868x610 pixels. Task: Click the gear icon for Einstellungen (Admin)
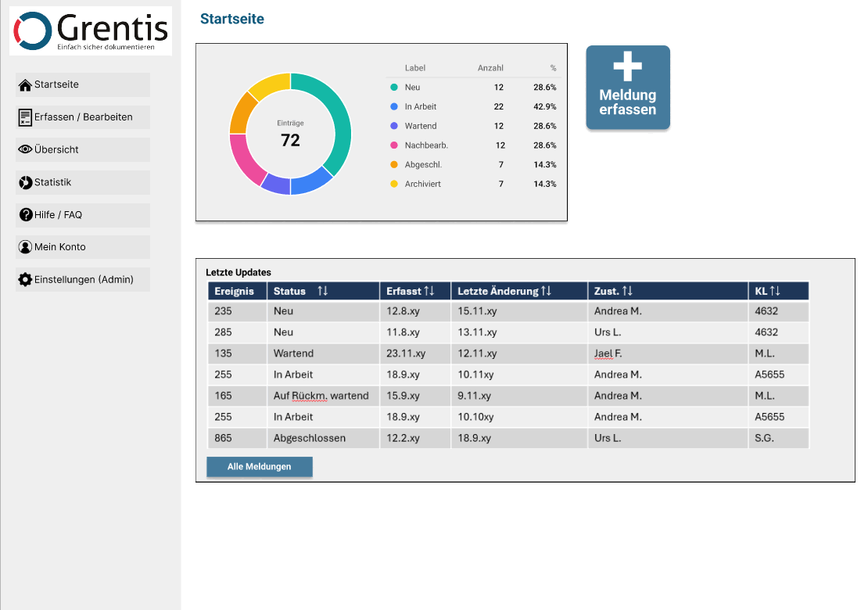point(25,279)
